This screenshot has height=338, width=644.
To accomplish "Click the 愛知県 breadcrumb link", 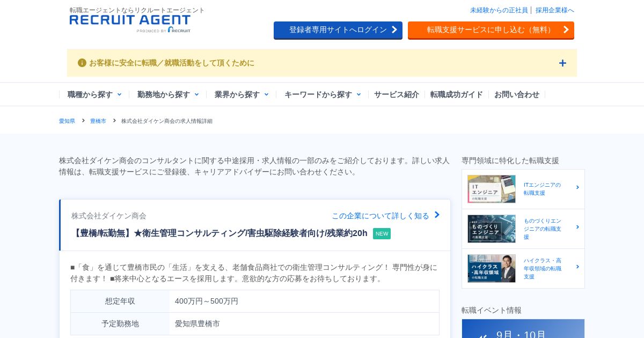I will [67, 121].
